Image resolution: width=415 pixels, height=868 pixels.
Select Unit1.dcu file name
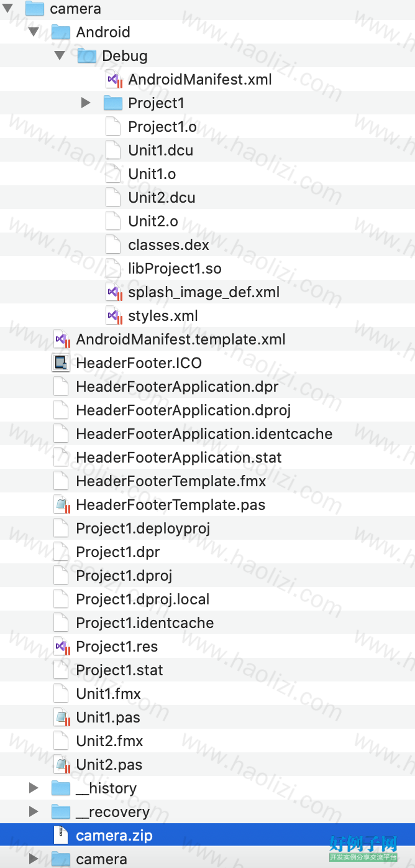(x=161, y=150)
